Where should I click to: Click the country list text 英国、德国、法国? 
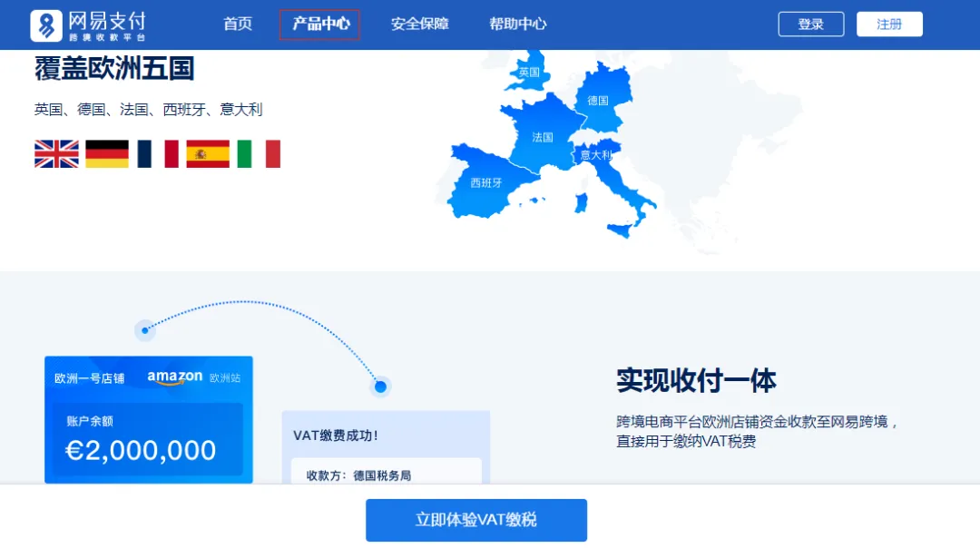(x=148, y=110)
